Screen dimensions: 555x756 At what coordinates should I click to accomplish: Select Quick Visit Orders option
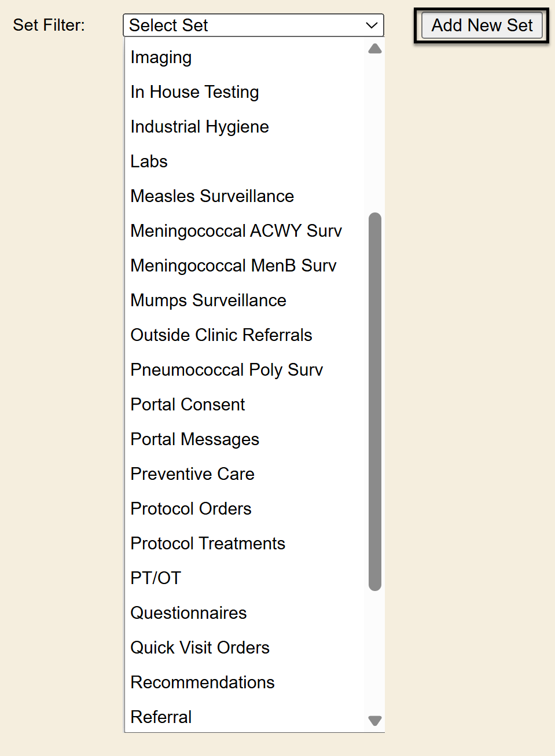point(200,648)
